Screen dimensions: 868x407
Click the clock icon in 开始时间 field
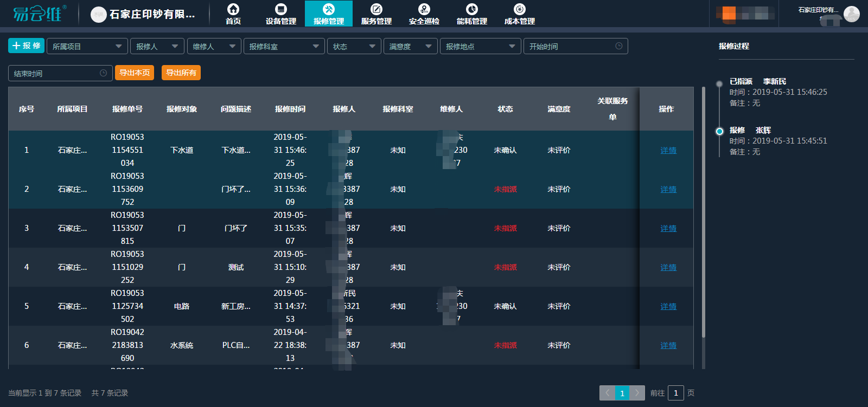click(x=619, y=46)
